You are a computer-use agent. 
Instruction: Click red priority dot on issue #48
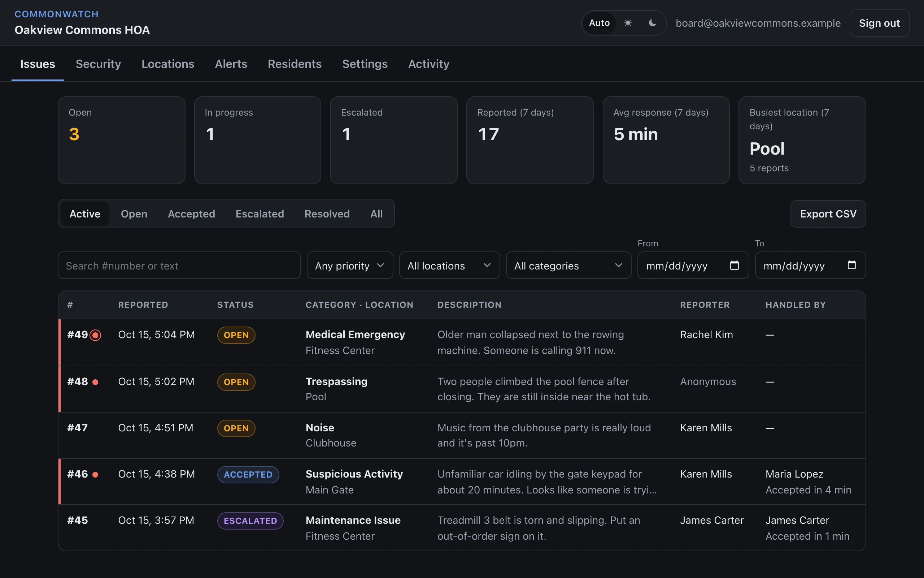coord(95,382)
